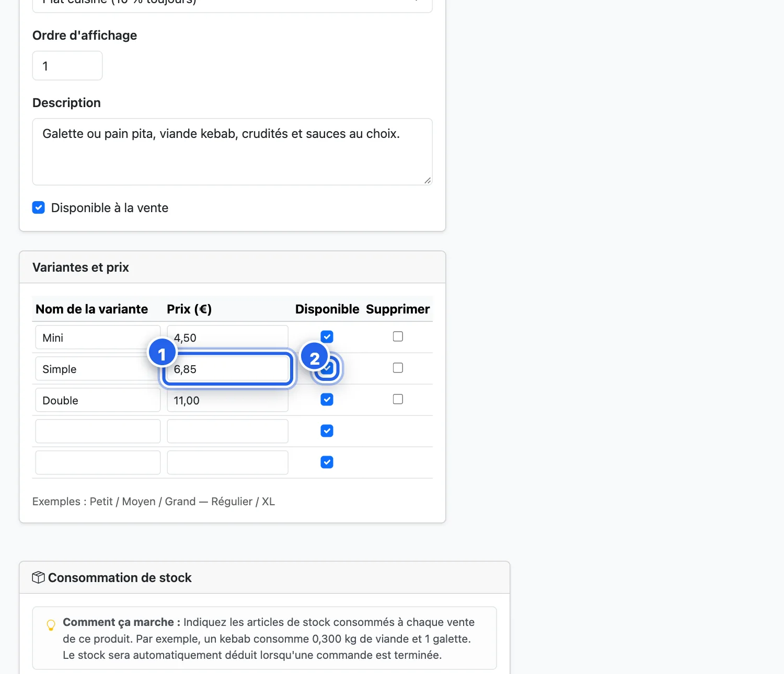Viewport: 784px width, 674px height.
Task: Click the Mini variant name field
Action: (98, 338)
